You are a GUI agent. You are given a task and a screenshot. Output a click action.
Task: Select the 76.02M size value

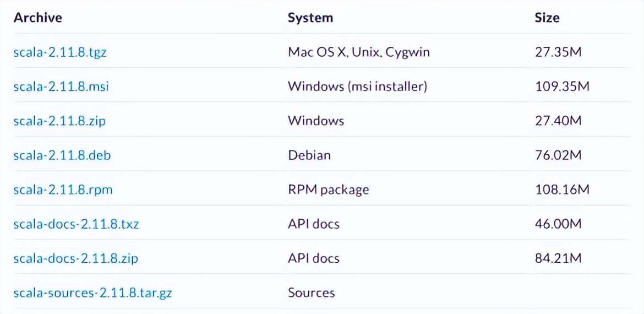[559, 155]
